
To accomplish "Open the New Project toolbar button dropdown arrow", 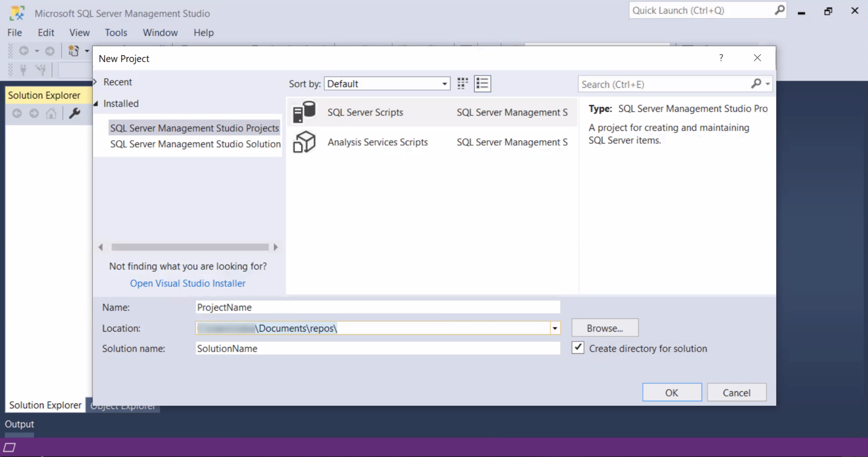I will click(x=87, y=51).
